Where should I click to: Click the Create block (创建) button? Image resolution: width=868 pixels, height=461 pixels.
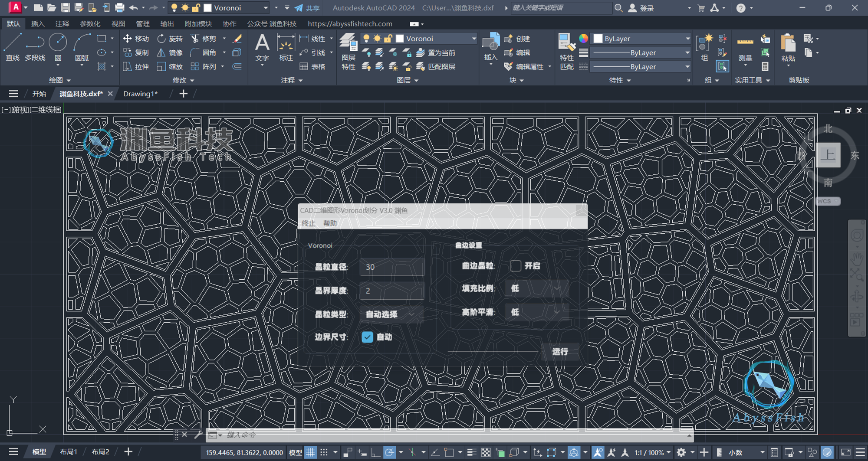coord(517,39)
